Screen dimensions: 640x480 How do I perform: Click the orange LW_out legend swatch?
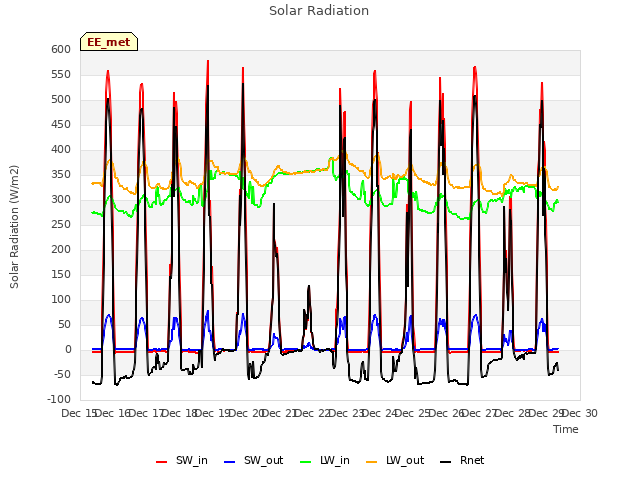[x=372, y=462]
